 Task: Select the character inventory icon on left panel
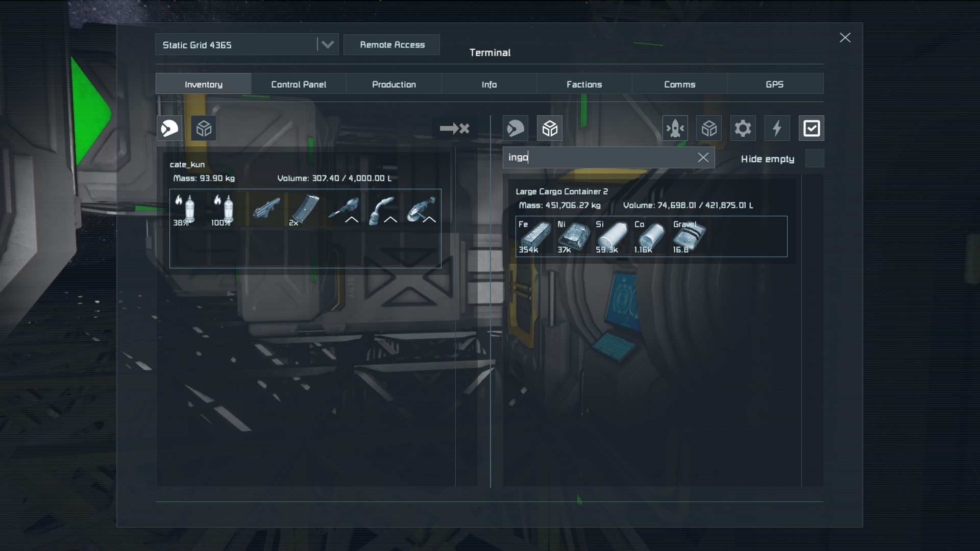169,128
